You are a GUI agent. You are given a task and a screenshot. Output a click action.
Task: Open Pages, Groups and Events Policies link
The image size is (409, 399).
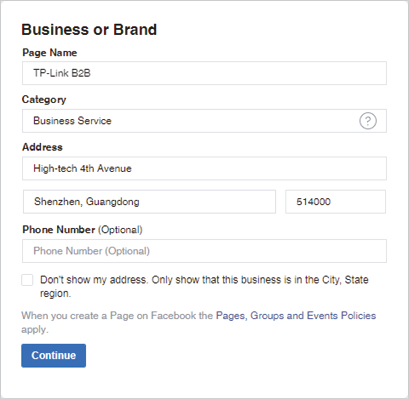point(296,315)
